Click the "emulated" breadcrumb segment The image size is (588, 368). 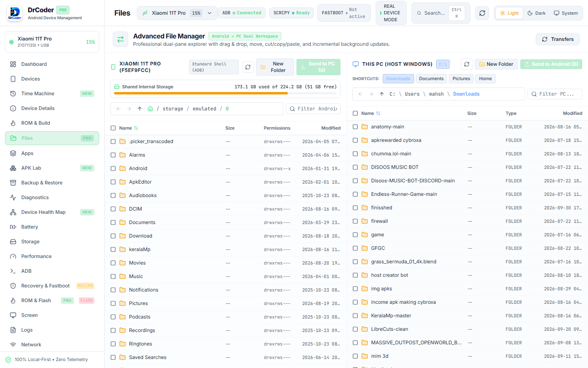coord(205,109)
